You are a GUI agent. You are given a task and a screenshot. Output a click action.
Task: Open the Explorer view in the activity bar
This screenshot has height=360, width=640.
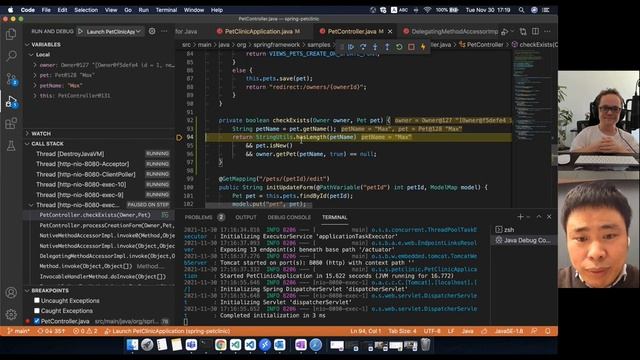point(11,33)
